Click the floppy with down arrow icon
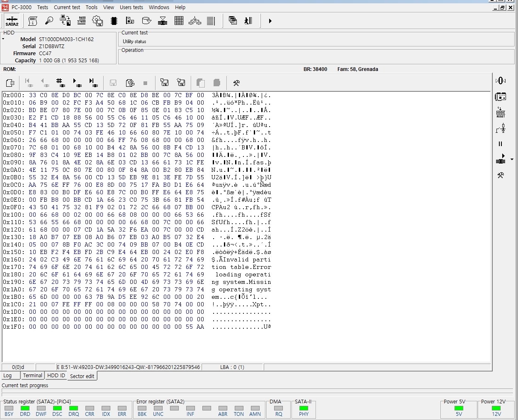518x420 pixels. click(181, 83)
